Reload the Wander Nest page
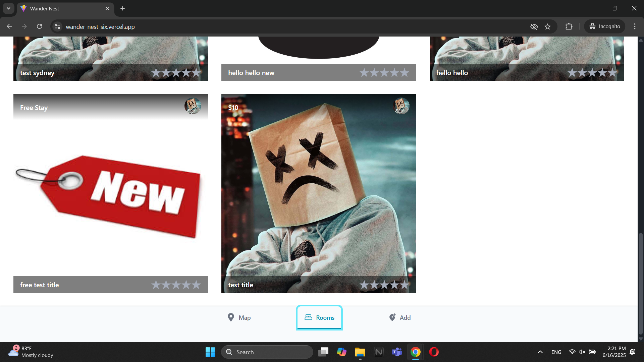 click(x=39, y=26)
